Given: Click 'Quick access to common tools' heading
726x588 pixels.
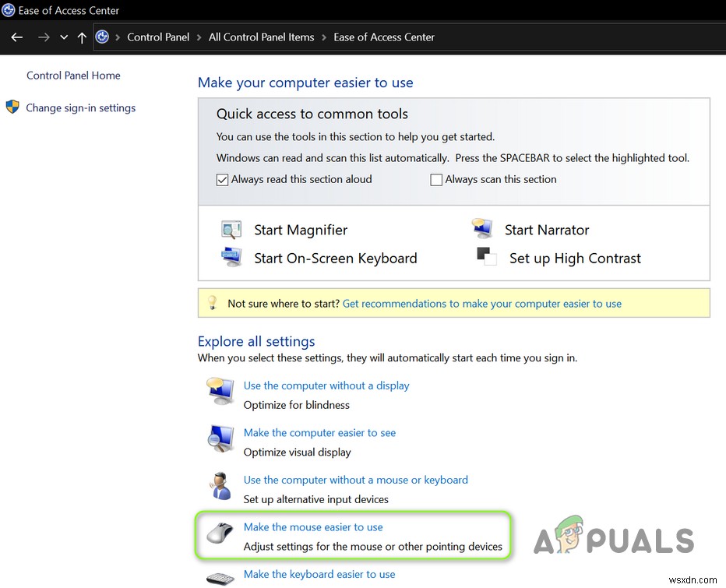Looking at the screenshot, I should (312, 114).
